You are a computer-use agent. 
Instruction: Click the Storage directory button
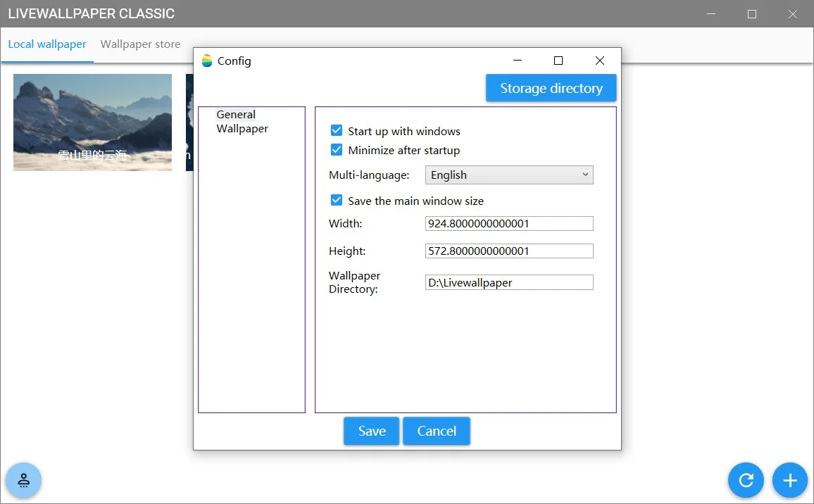(551, 88)
